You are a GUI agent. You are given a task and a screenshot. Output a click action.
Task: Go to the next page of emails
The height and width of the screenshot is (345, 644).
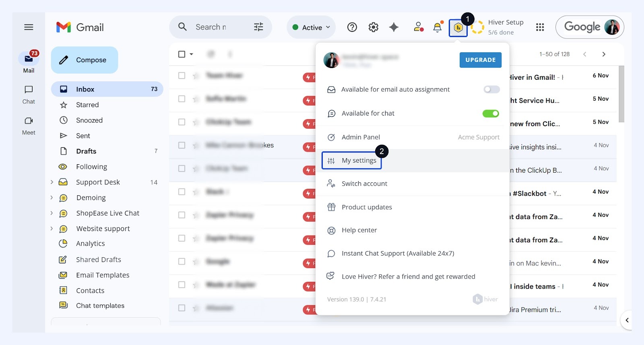[x=604, y=54]
